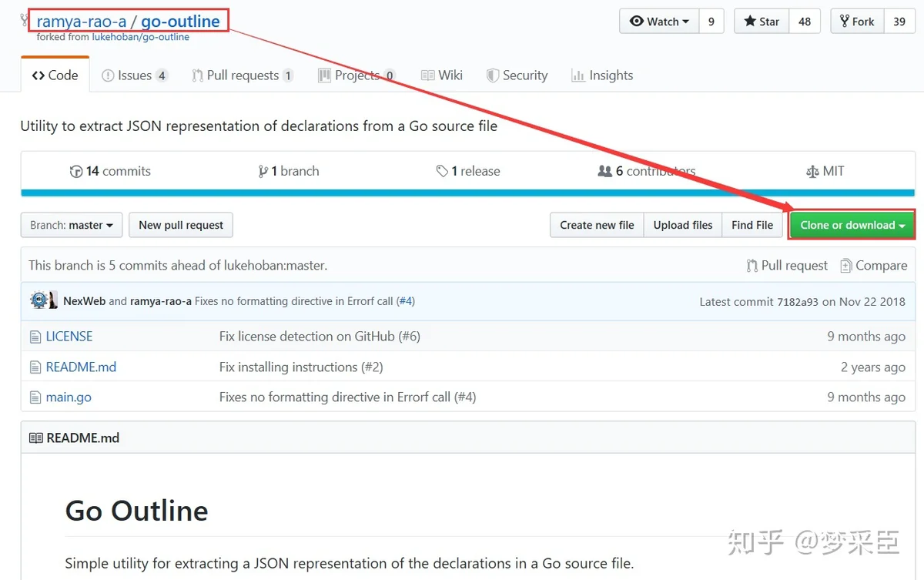Open the ramya-rao-a owner link
The width and height of the screenshot is (924, 580).
pyautogui.click(x=81, y=21)
